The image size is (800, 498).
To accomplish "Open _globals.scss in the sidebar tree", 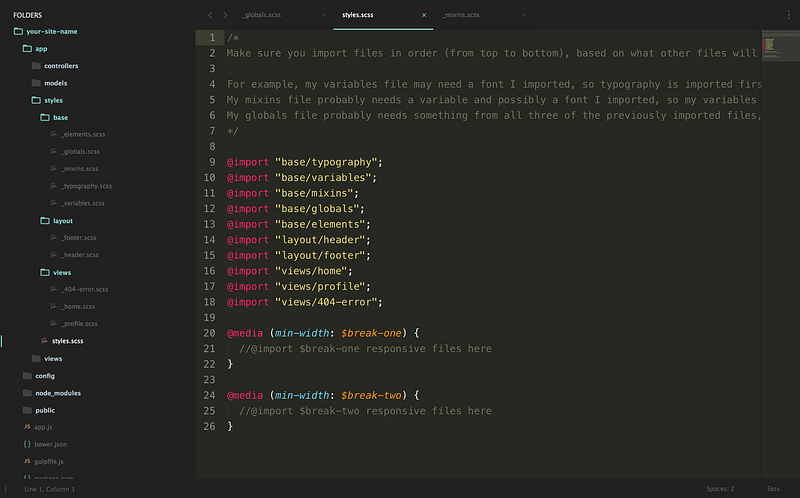I will click(80, 152).
